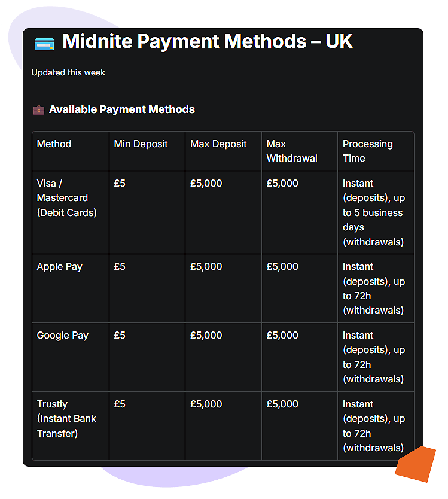This screenshot has height=499, width=448.
Task: Click the credit card icon beside the title
Action: coord(44,44)
